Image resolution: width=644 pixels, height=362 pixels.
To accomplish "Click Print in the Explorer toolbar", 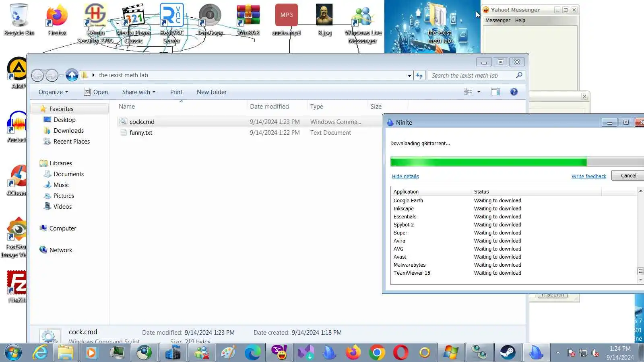I will (176, 92).
